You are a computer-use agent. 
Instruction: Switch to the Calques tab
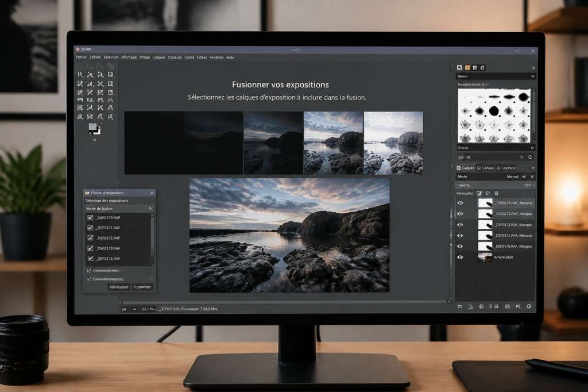coord(465,168)
